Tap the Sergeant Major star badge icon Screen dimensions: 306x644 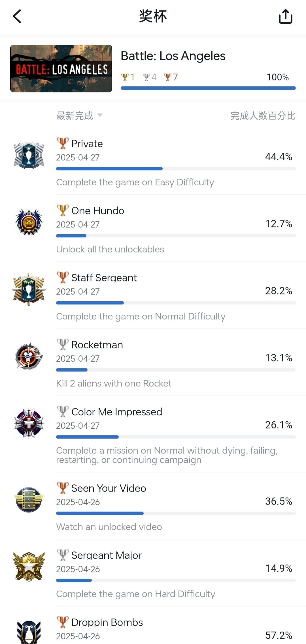pos(29,567)
